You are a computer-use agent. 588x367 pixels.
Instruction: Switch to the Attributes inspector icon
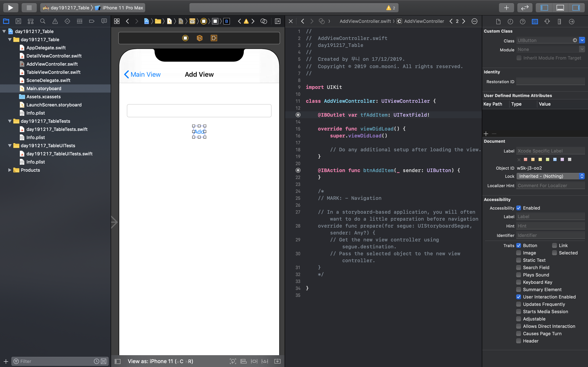point(547,22)
